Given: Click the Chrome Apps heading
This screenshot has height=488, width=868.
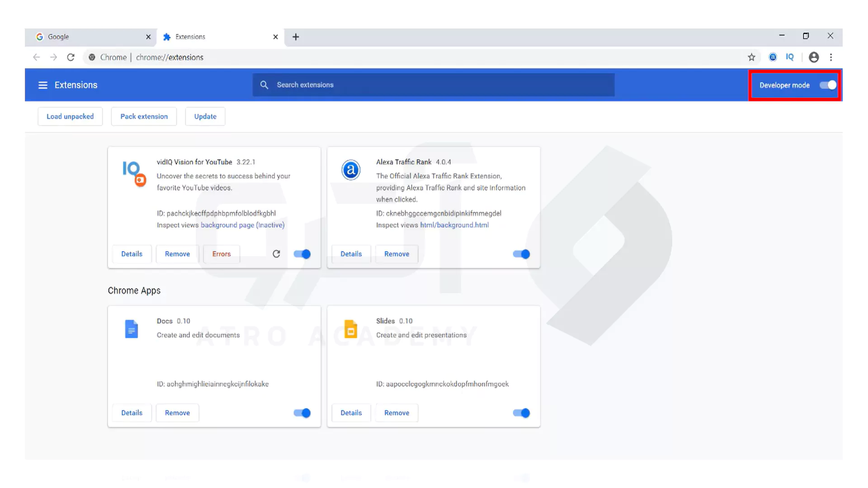Looking at the screenshot, I should pyautogui.click(x=134, y=291).
